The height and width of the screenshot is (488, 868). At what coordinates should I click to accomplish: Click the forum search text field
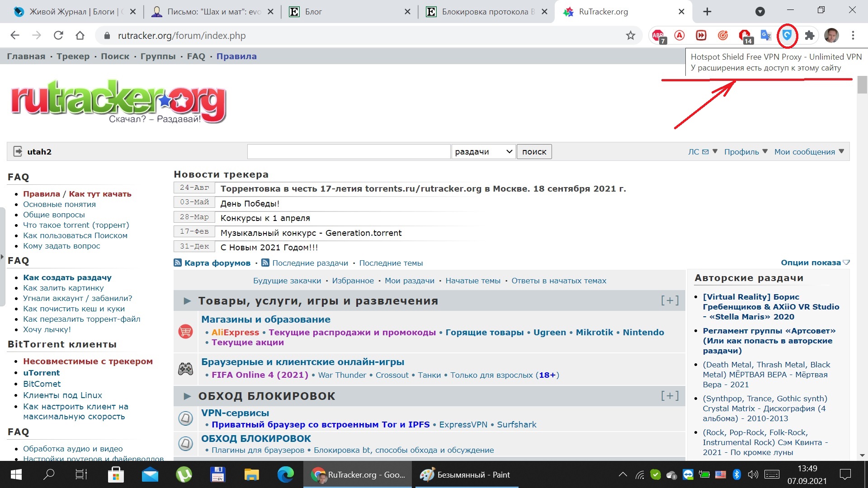(349, 152)
